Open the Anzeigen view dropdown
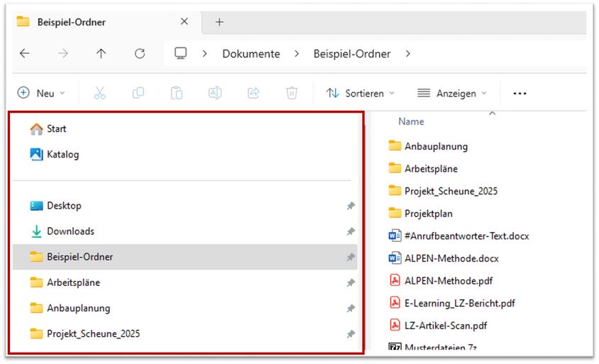 452,93
